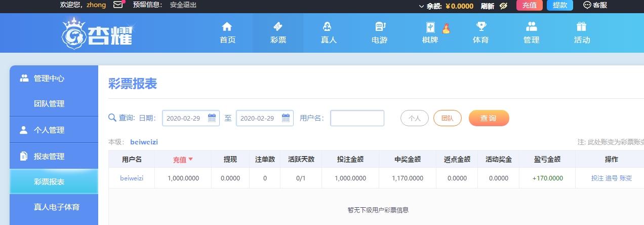This screenshot has width=644, height=225.
Task: Expand 报表管理 sidebar section
Action: pyautogui.click(x=54, y=156)
